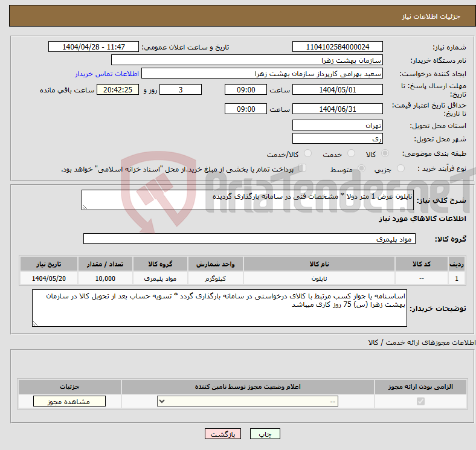476x450 pixels.
Task: Click the گروه کالا مواد پلیمری field
Action: pyautogui.click(x=249, y=239)
